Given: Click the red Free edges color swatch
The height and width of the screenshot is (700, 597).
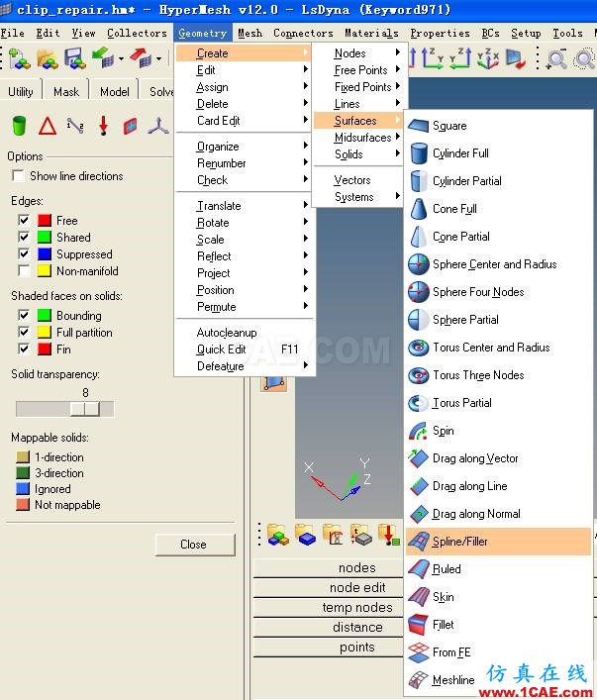Looking at the screenshot, I should tap(45, 220).
